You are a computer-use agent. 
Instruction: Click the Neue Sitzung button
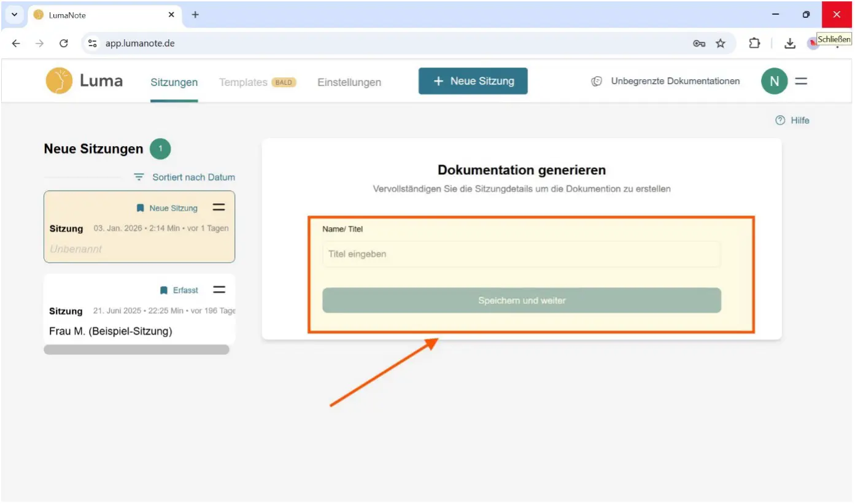[x=473, y=81]
